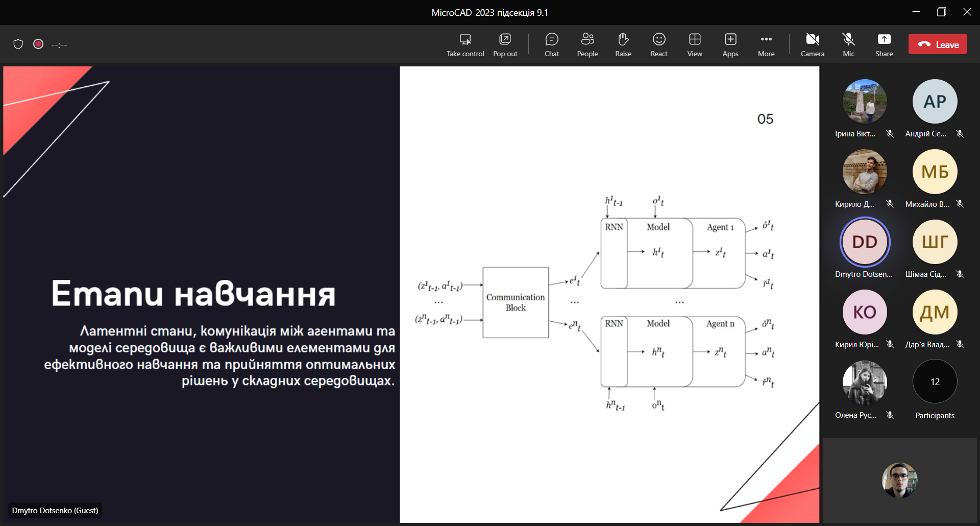
Task: Click the shield security icon
Action: click(18, 44)
